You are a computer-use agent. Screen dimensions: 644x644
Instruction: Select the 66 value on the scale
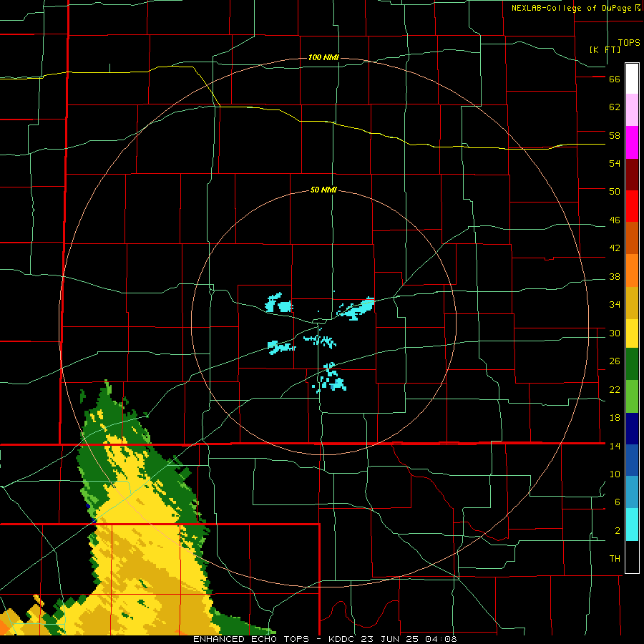[x=615, y=79]
